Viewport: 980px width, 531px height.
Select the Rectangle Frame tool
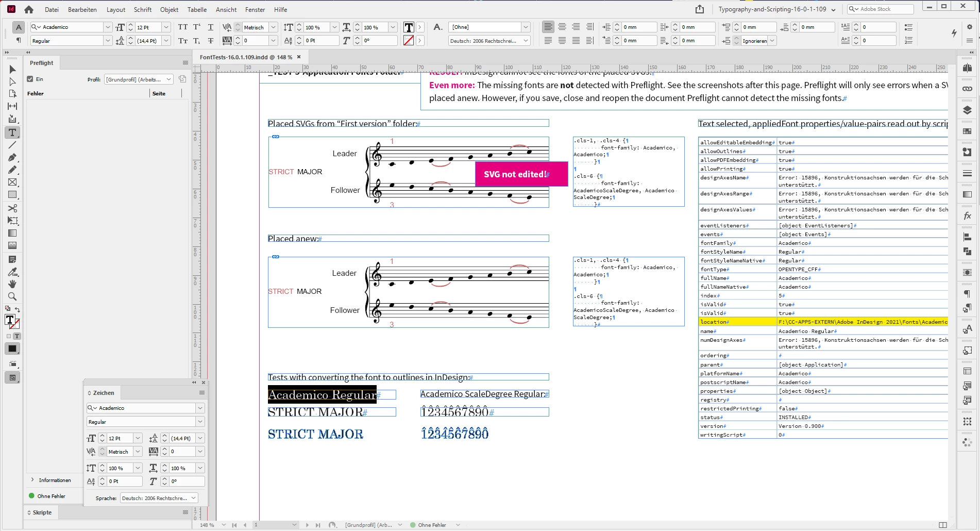[12, 182]
